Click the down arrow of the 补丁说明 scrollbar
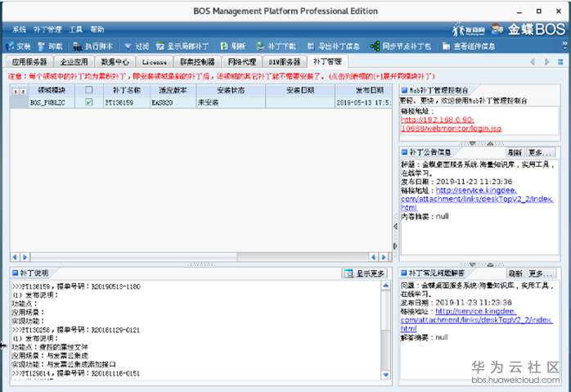571x392 pixels. tap(385, 374)
